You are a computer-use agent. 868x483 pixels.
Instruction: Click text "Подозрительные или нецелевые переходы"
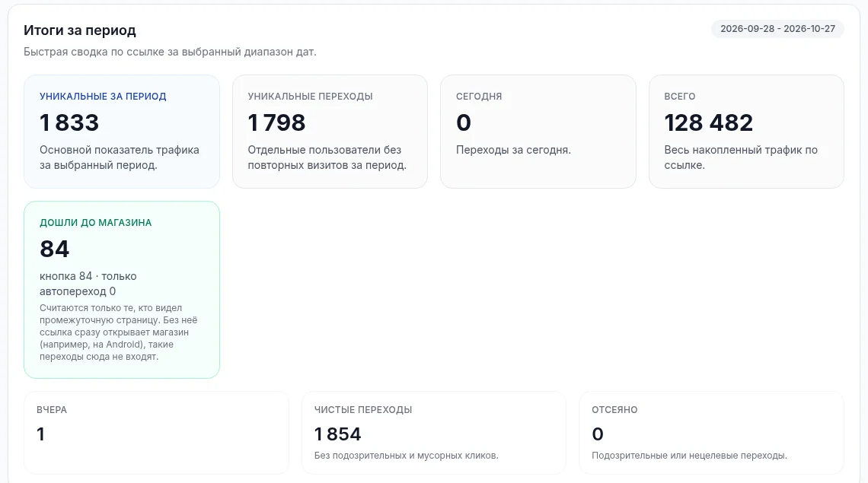(689, 456)
